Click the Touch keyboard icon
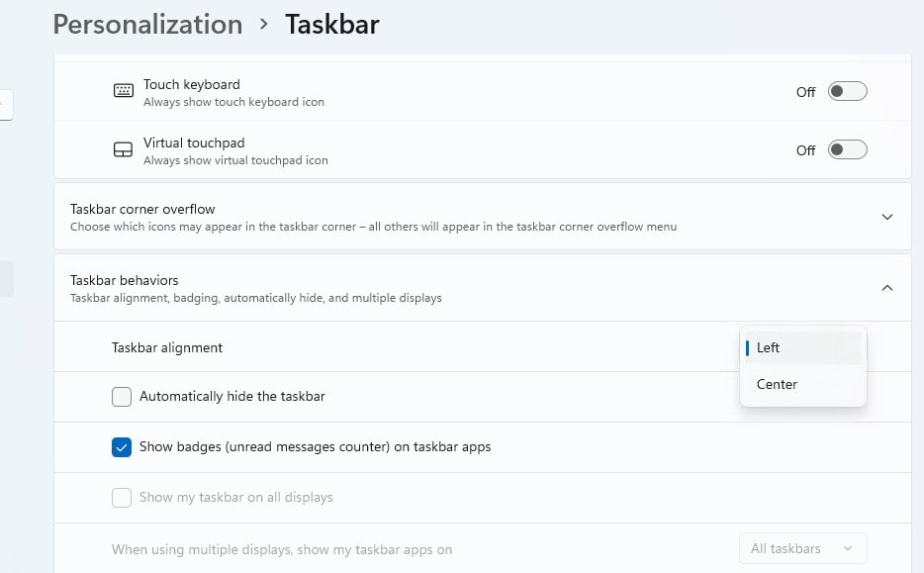The height and width of the screenshot is (573, 924). (123, 91)
